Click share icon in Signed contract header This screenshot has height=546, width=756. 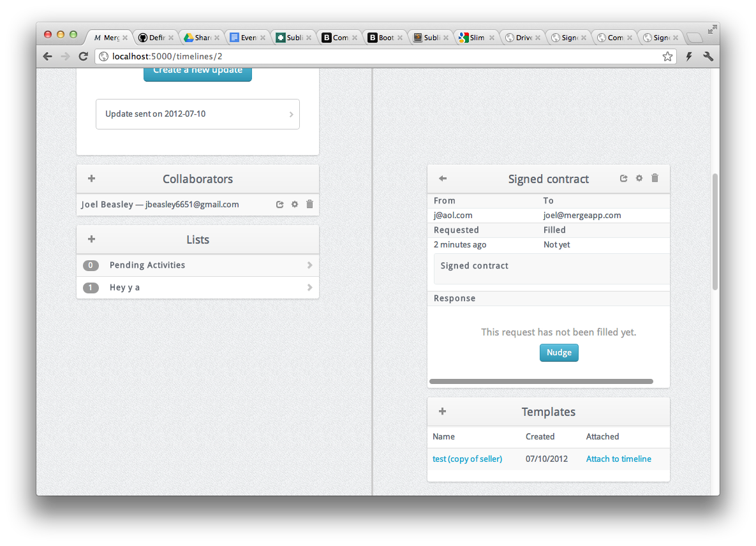coord(624,179)
